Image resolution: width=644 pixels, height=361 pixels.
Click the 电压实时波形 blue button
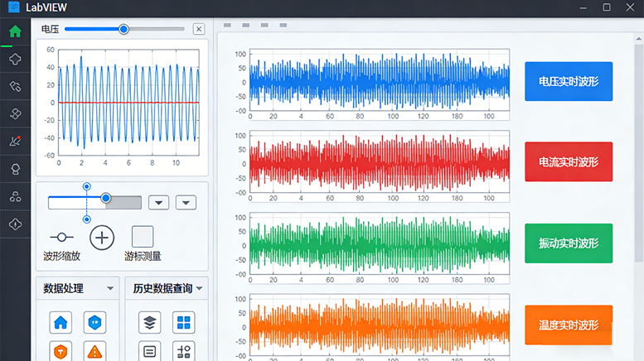[x=568, y=81]
